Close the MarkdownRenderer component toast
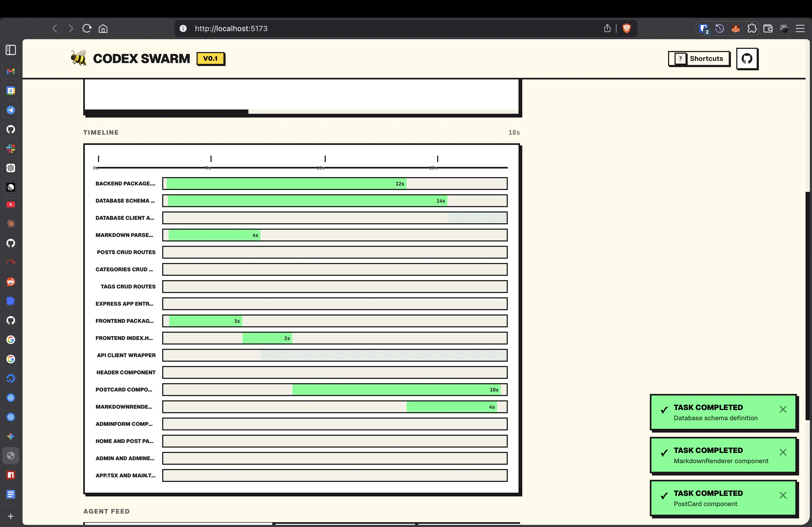The width and height of the screenshot is (812, 527). 783,452
